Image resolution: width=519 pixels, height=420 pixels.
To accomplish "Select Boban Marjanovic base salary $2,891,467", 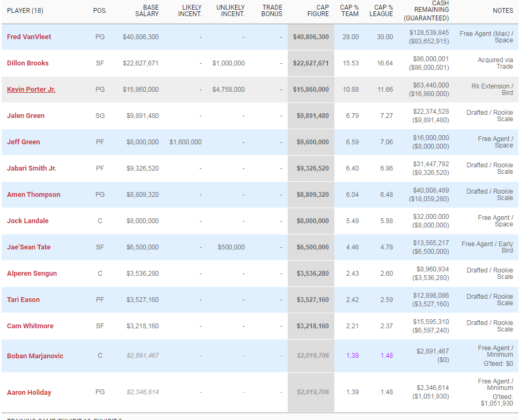I will 143,356.
